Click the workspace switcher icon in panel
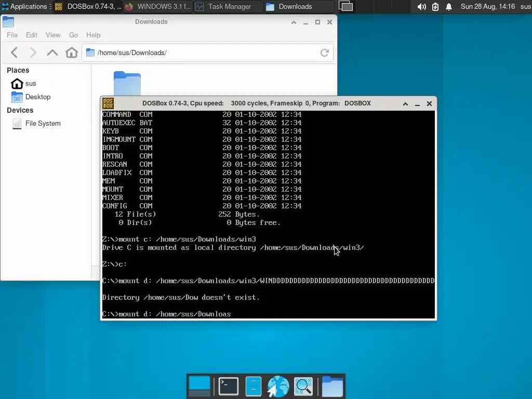 (x=345, y=6)
